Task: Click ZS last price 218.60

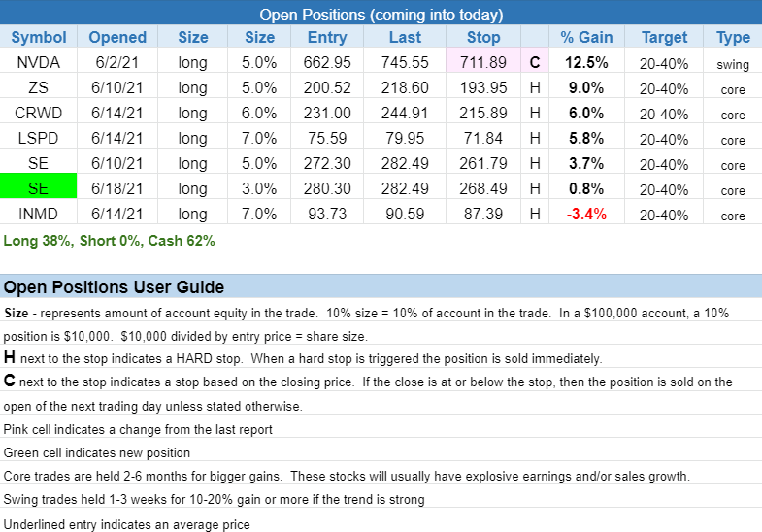Action: click(405, 87)
